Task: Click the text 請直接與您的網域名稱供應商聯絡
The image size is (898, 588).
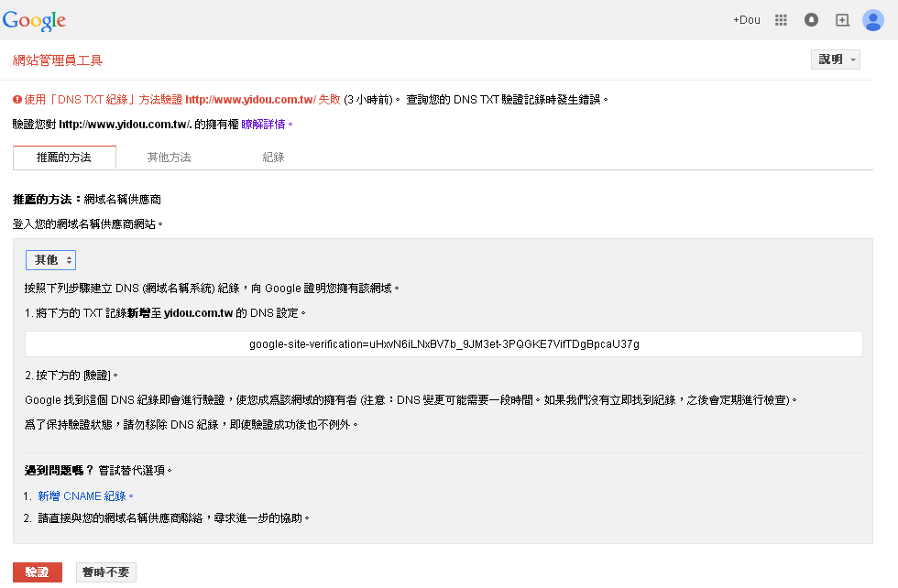Action: [120, 518]
